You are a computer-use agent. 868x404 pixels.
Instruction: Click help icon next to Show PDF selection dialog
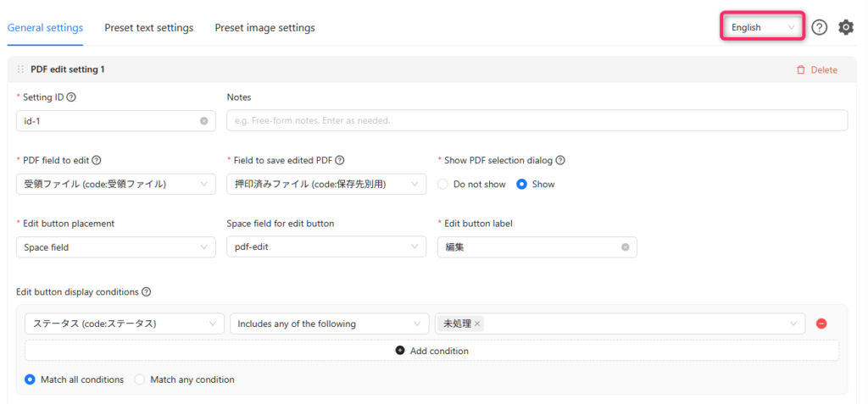pos(560,160)
